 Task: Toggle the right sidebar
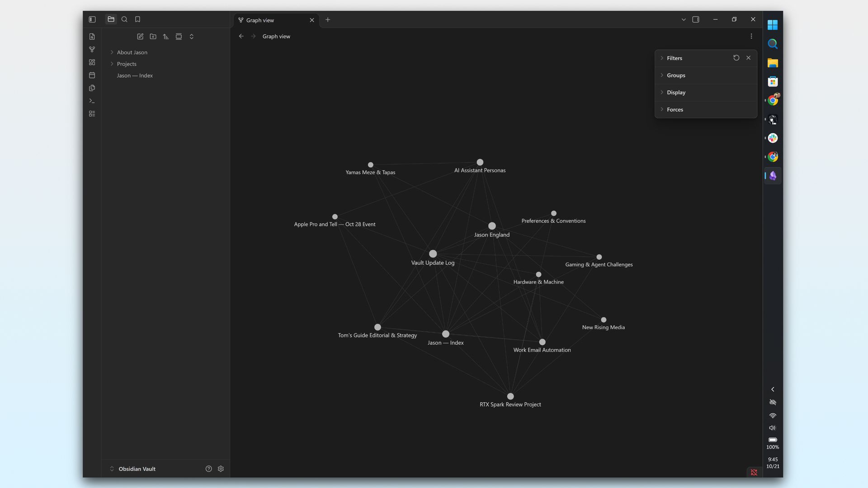click(x=696, y=19)
